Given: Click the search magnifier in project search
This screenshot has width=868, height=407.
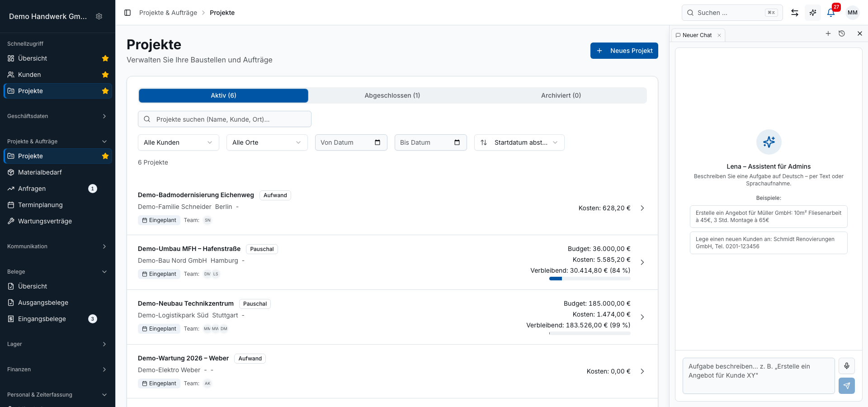Looking at the screenshot, I should pyautogui.click(x=147, y=119).
